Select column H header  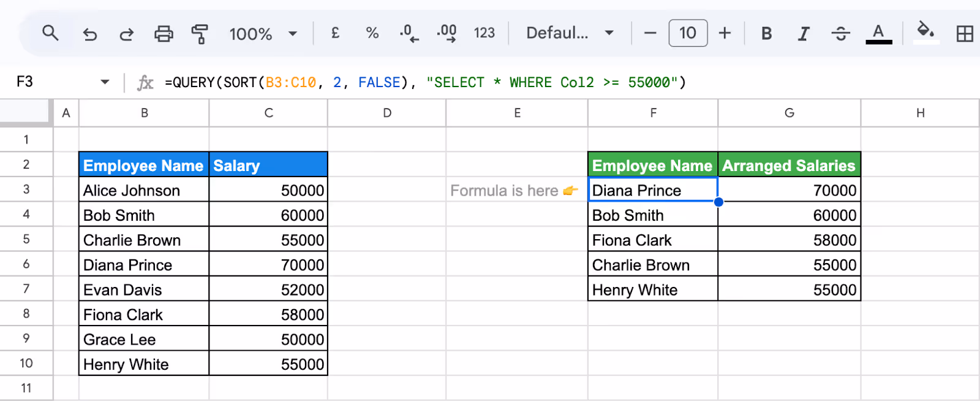click(x=920, y=113)
